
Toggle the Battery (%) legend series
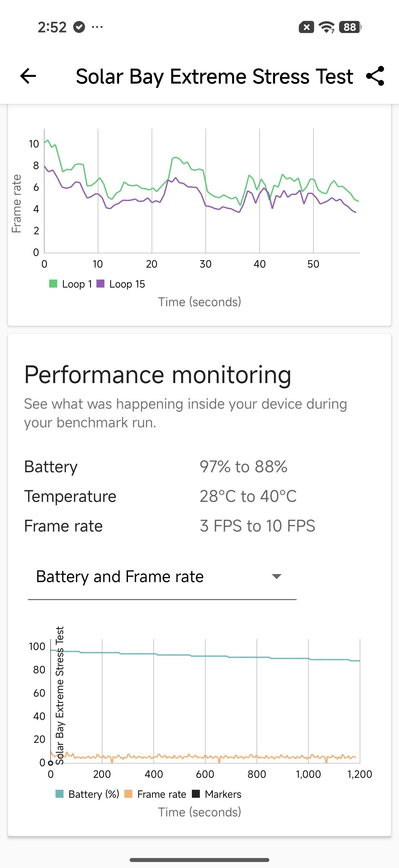tap(87, 794)
